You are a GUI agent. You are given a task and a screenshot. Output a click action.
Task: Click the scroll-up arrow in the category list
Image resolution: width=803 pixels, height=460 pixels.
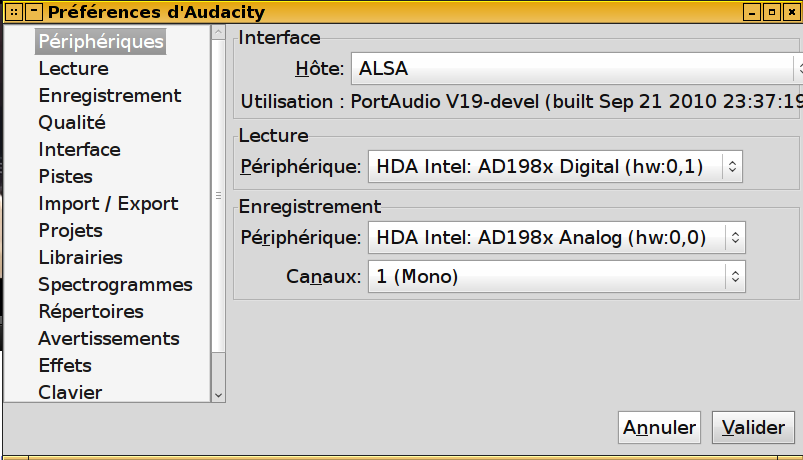(218, 32)
